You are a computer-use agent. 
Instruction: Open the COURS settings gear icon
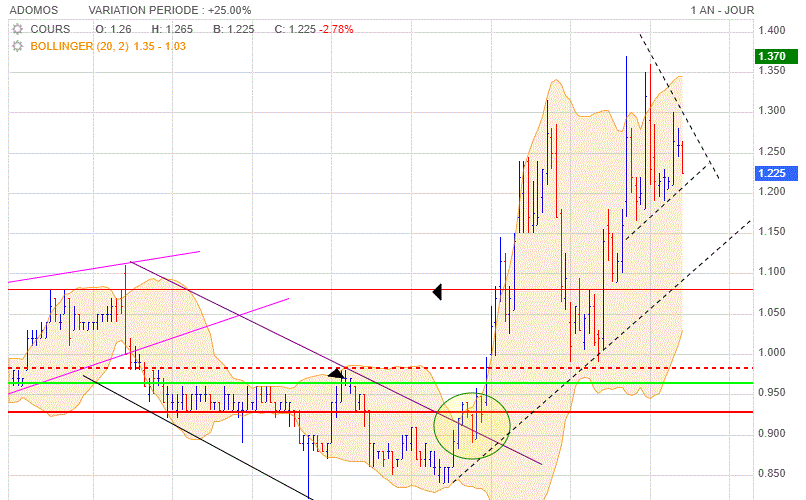(x=17, y=29)
